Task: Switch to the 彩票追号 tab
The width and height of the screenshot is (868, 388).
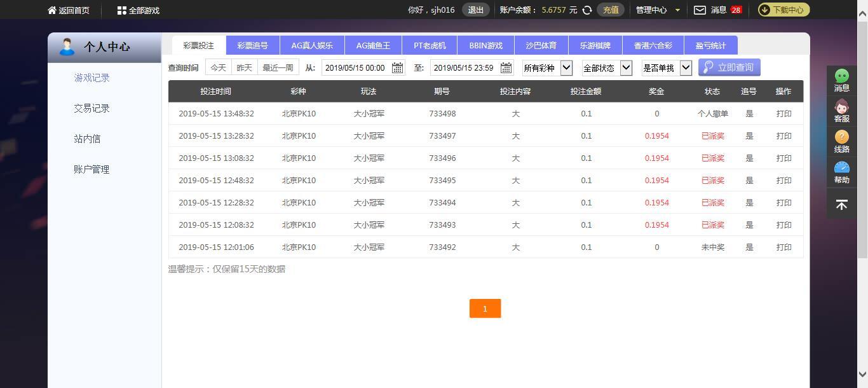Action: [252, 46]
